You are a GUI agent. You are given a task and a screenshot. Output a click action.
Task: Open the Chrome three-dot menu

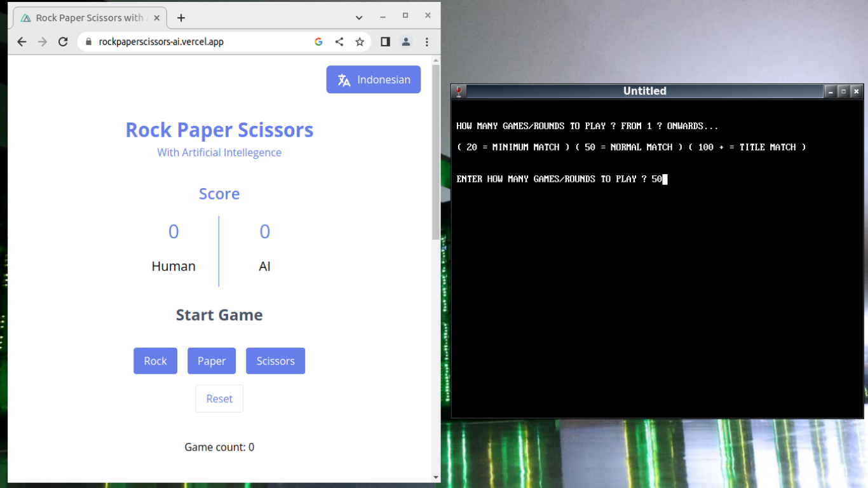pos(427,42)
